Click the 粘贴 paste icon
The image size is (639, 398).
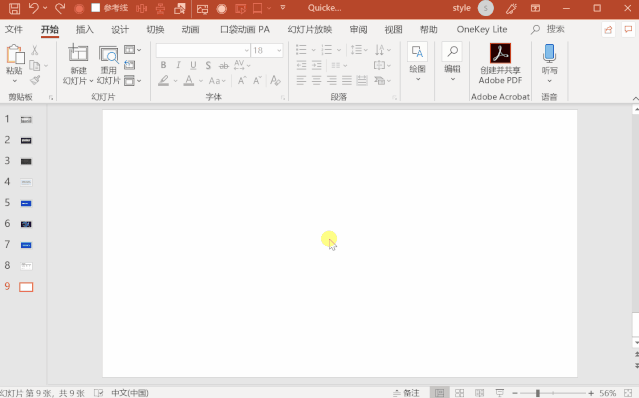(15, 54)
